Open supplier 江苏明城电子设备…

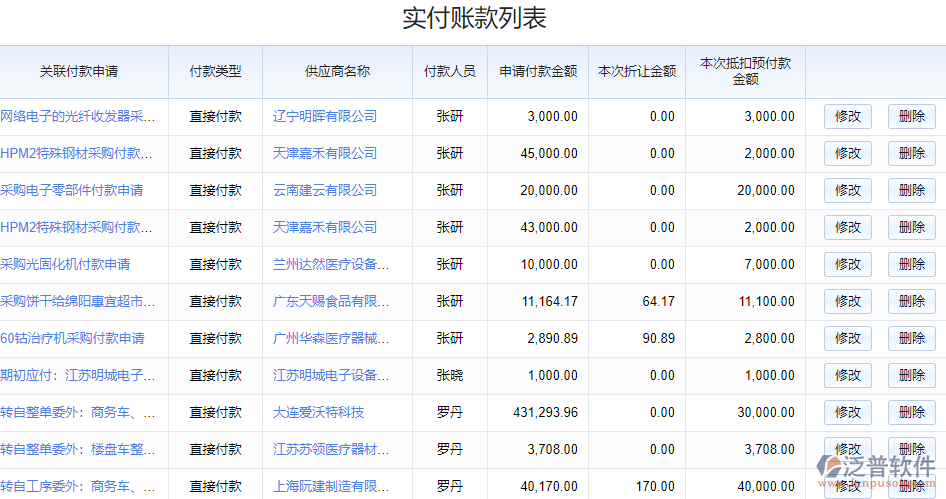[x=331, y=375]
